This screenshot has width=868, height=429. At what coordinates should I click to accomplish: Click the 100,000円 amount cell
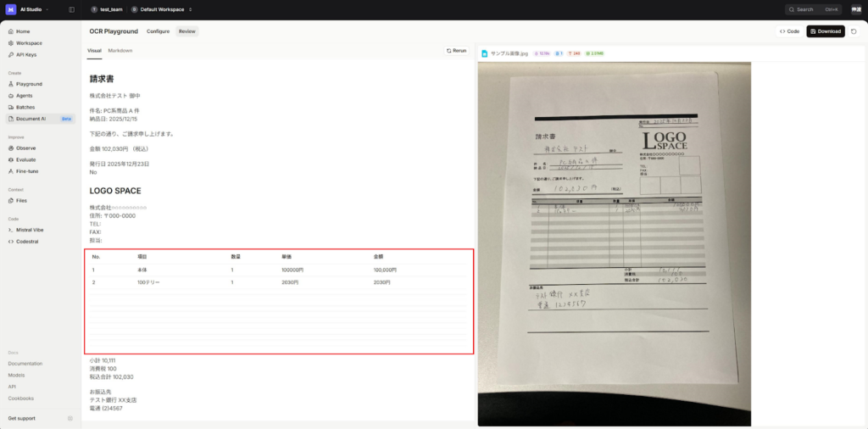[x=385, y=270]
